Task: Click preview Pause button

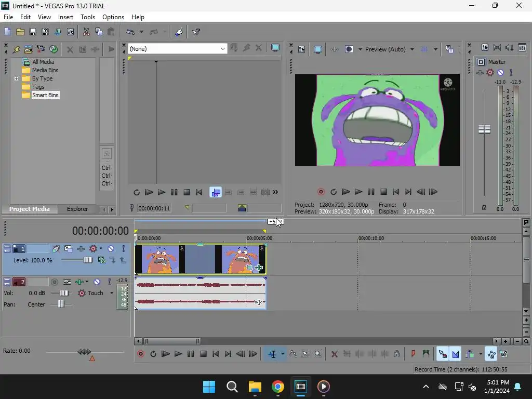Action: click(371, 192)
